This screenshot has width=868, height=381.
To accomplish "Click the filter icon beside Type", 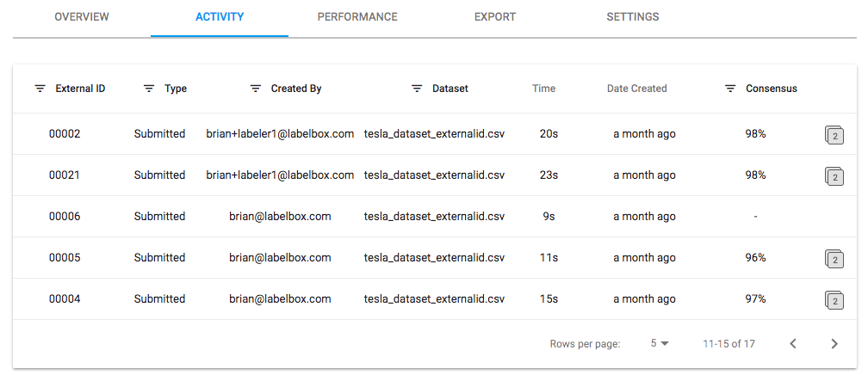I will click(x=148, y=89).
